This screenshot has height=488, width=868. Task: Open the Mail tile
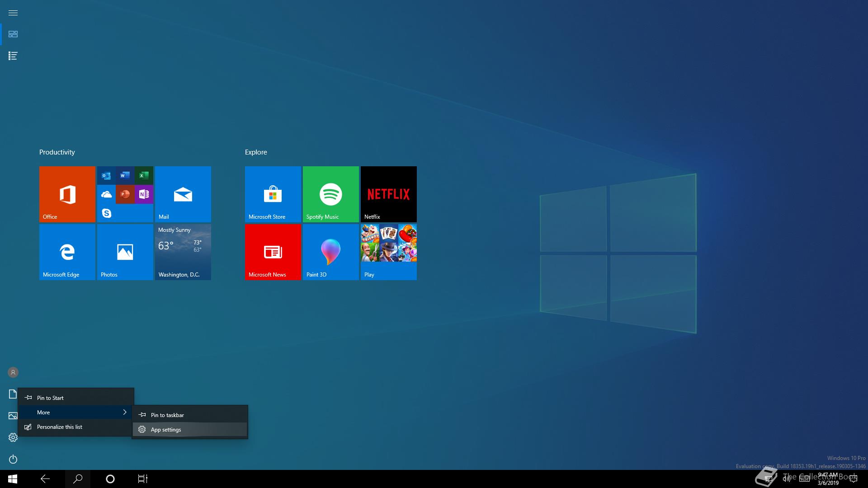pos(183,194)
